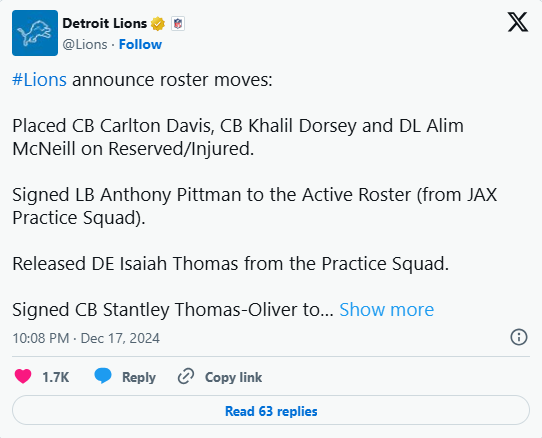Follow the Lions account
The height and width of the screenshot is (438, 542).
140,45
